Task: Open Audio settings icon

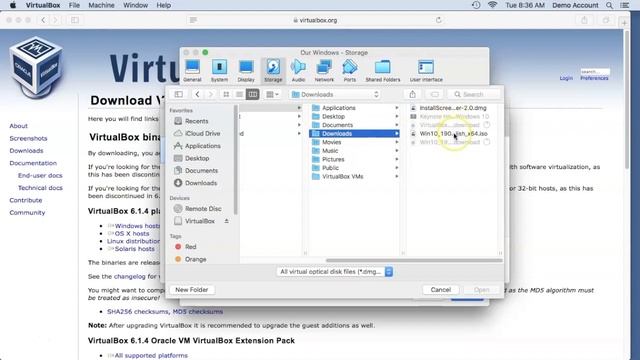Action: [x=298, y=71]
